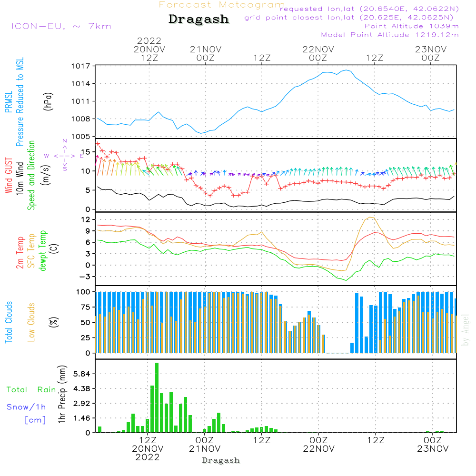Click the N-E-S-W compass direction icon

point(65,156)
